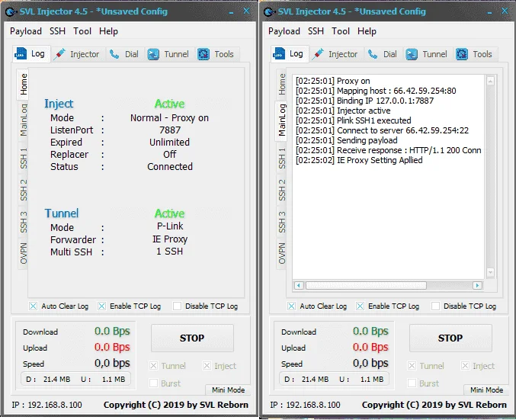Open SSH 1 side tab in right window
This screenshot has height=420, width=516.
click(x=282, y=158)
